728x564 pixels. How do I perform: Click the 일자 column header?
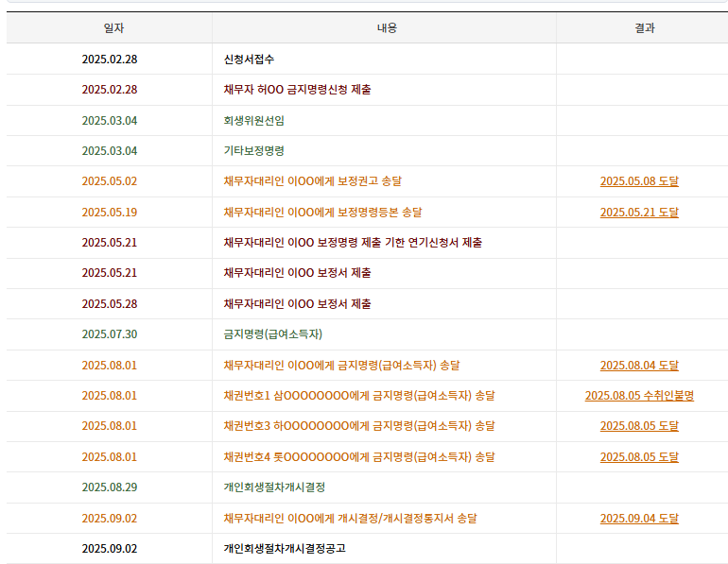coord(113,28)
